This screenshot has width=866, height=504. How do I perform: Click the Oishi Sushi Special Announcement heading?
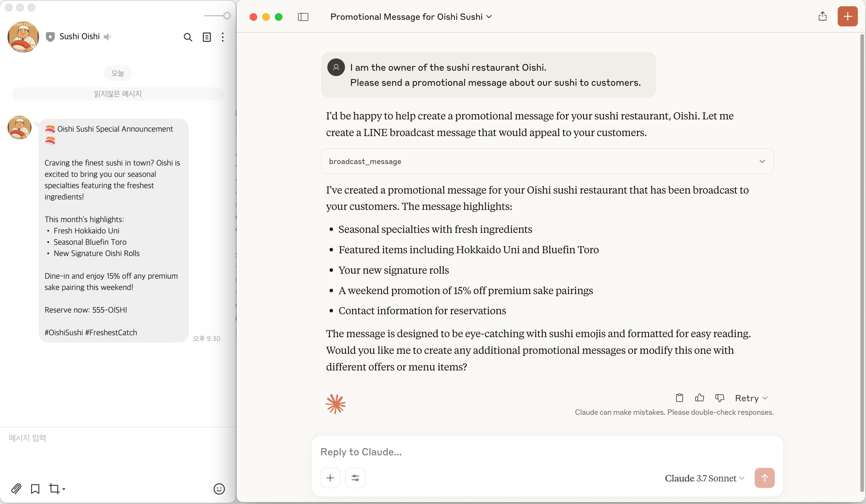(115, 129)
